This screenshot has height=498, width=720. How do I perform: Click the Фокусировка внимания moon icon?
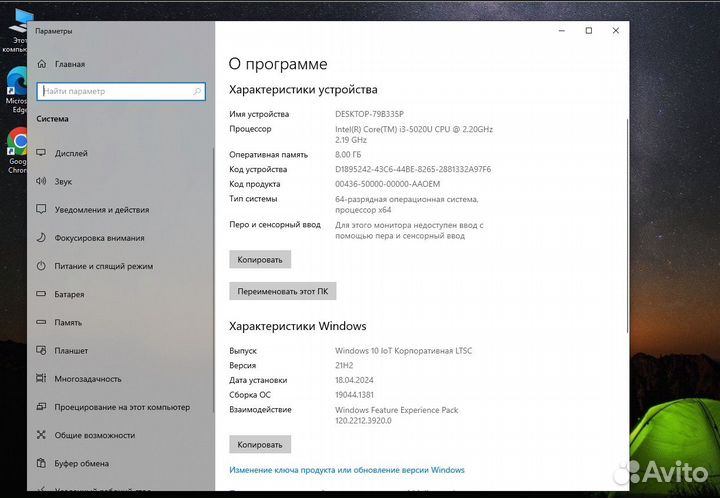[41, 238]
